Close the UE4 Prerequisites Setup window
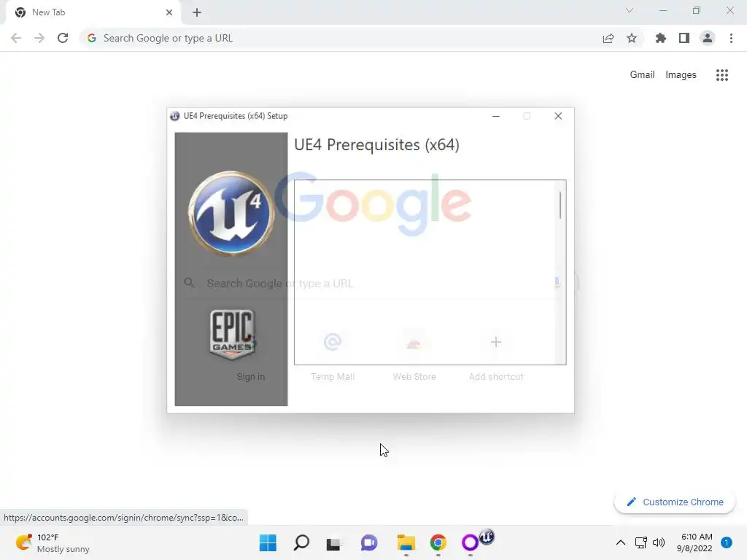 pyautogui.click(x=558, y=116)
